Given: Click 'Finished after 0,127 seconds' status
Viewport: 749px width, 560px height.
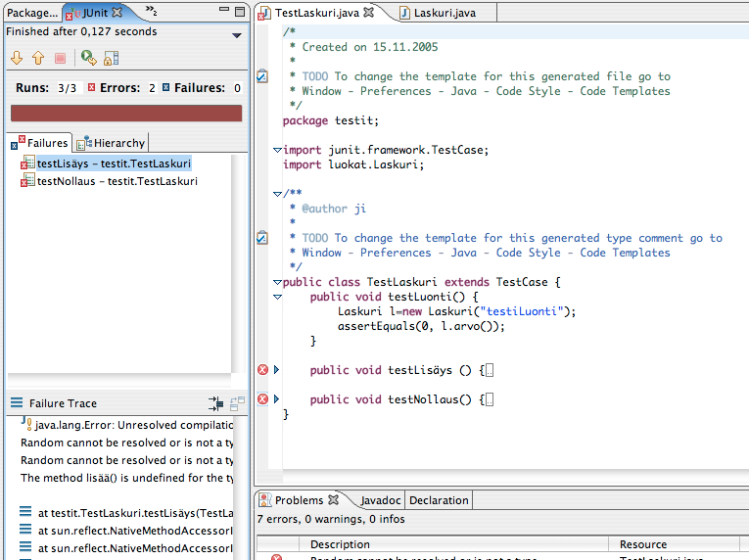Looking at the screenshot, I should (81, 31).
